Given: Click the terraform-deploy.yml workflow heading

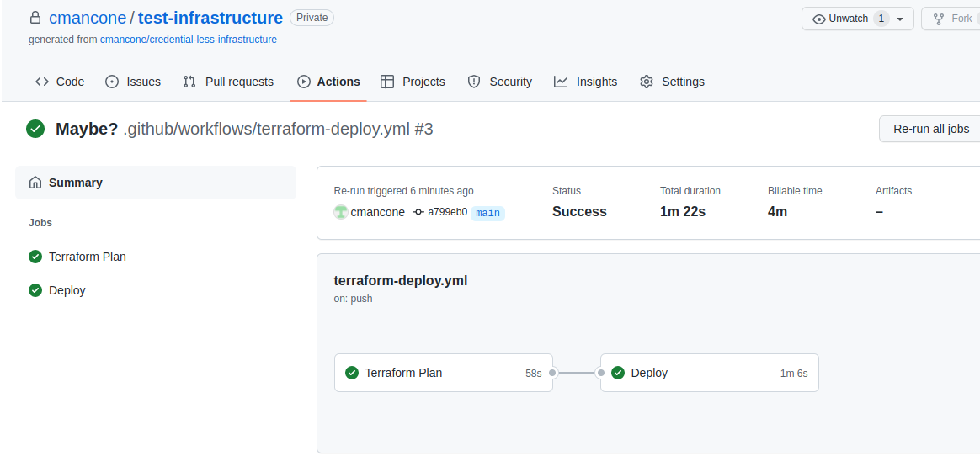Looking at the screenshot, I should (x=401, y=280).
